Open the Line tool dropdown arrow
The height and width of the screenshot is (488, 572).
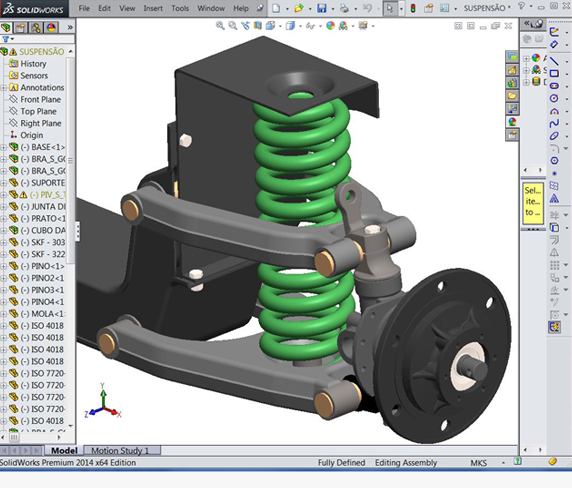click(x=567, y=61)
